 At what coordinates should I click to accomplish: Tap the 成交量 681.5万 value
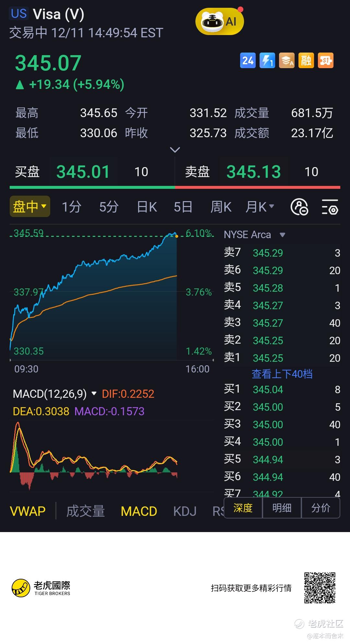pyautogui.click(x=312, y=113)
